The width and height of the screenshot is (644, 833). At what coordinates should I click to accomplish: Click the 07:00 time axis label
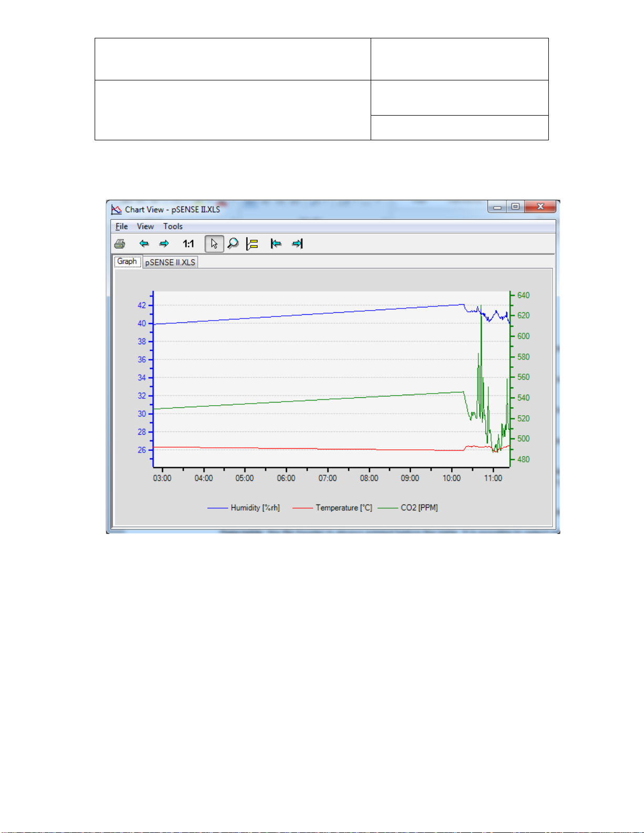point(328,478)
